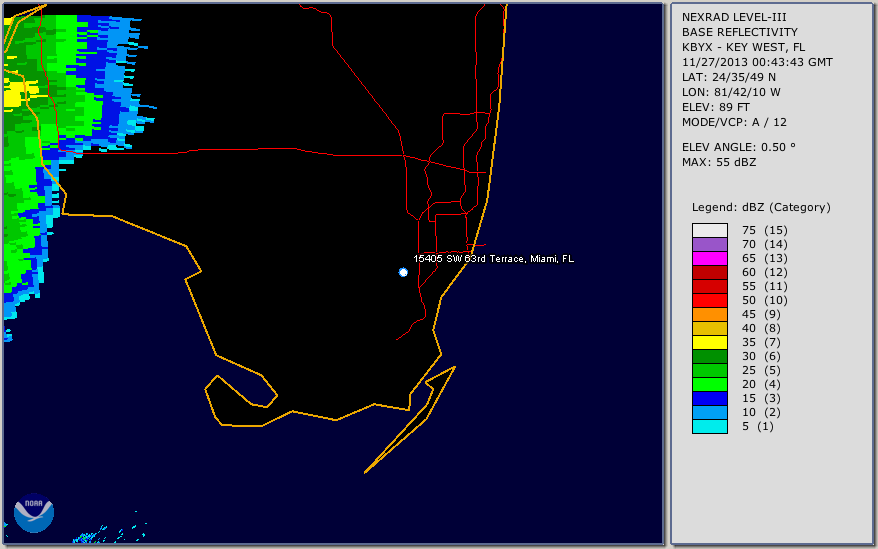The width and height of the screenshot is (878, 549).
Task: Click the legend label 60 (12)
Action: pos(765,272)
